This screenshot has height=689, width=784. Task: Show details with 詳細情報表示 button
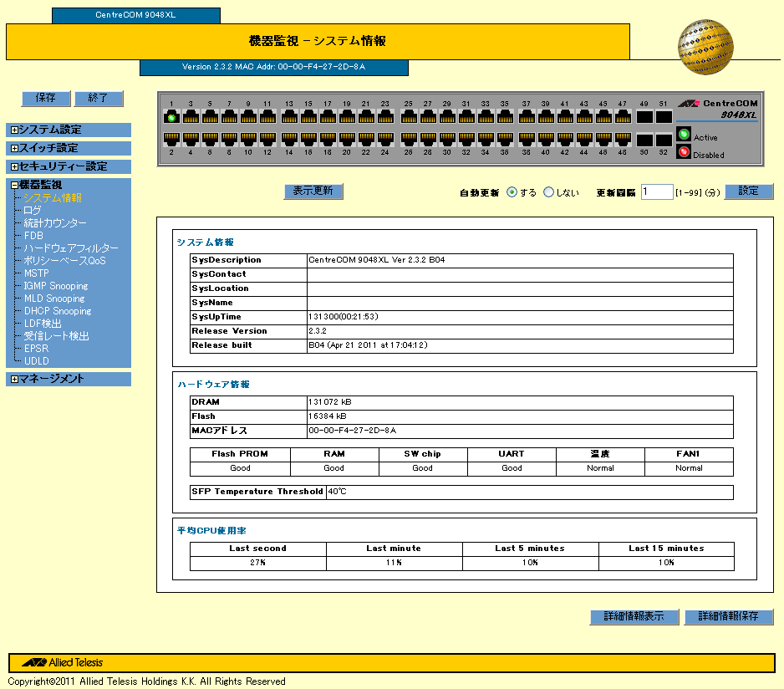tap(634, 616)
